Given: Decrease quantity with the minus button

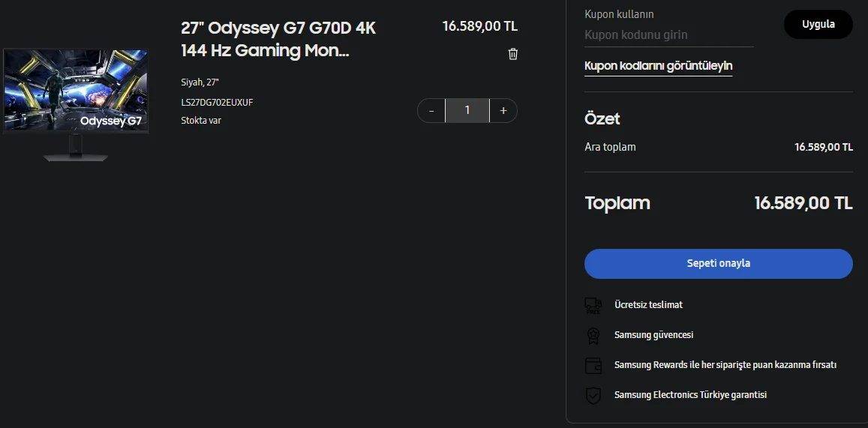Looking at the screenshot, I should click(x=431, y=111).
